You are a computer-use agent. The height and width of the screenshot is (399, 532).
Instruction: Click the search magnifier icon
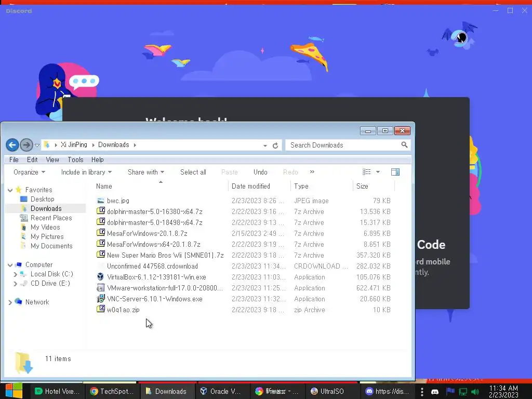point(404,145)
